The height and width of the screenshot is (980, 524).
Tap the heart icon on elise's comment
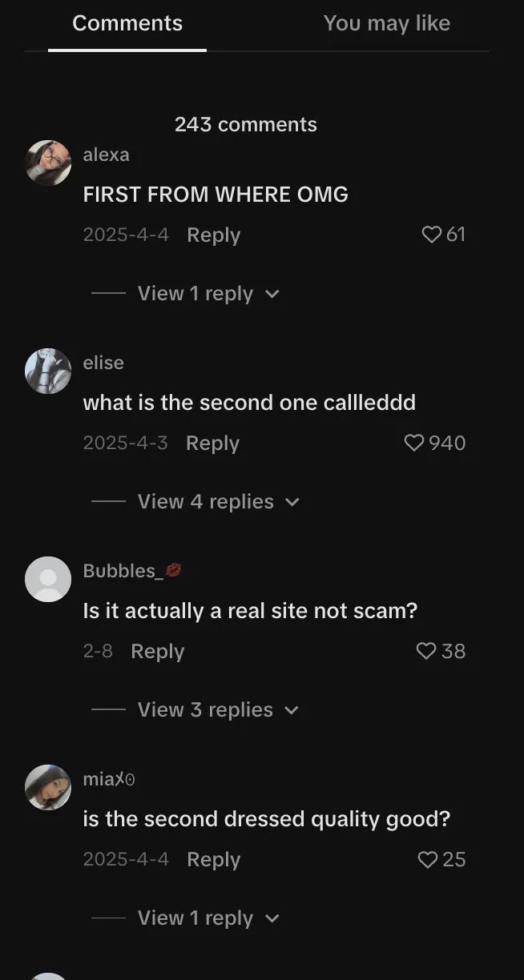tap(414, 443)
